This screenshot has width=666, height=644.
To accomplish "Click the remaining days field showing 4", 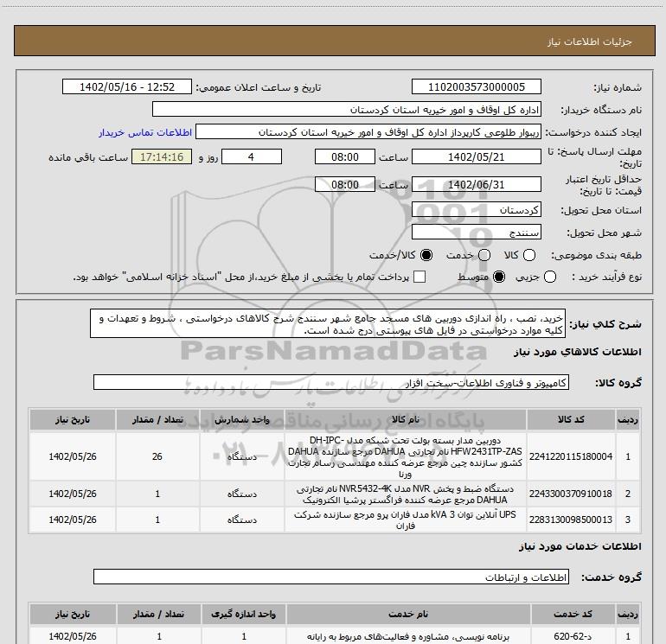I will coord(252,157).
